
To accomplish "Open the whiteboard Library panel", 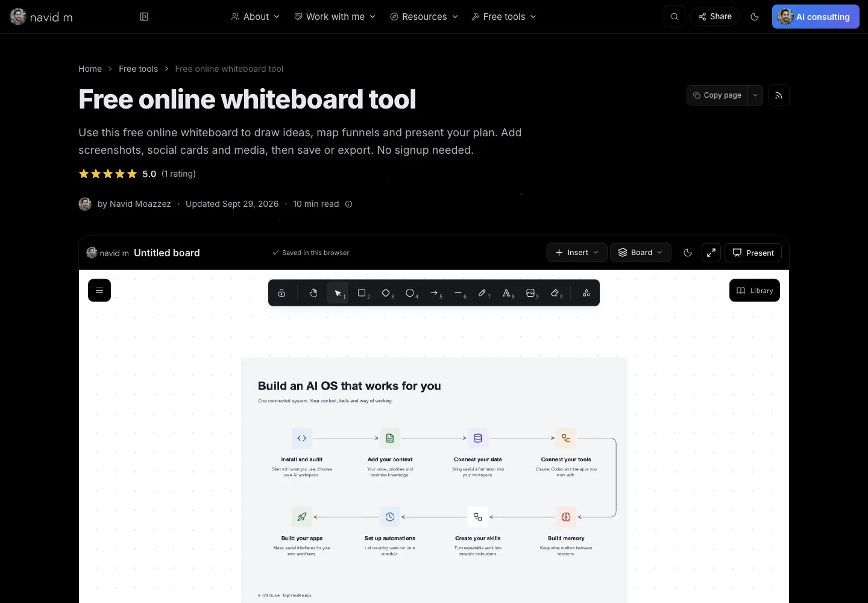I will click(755, 291).
